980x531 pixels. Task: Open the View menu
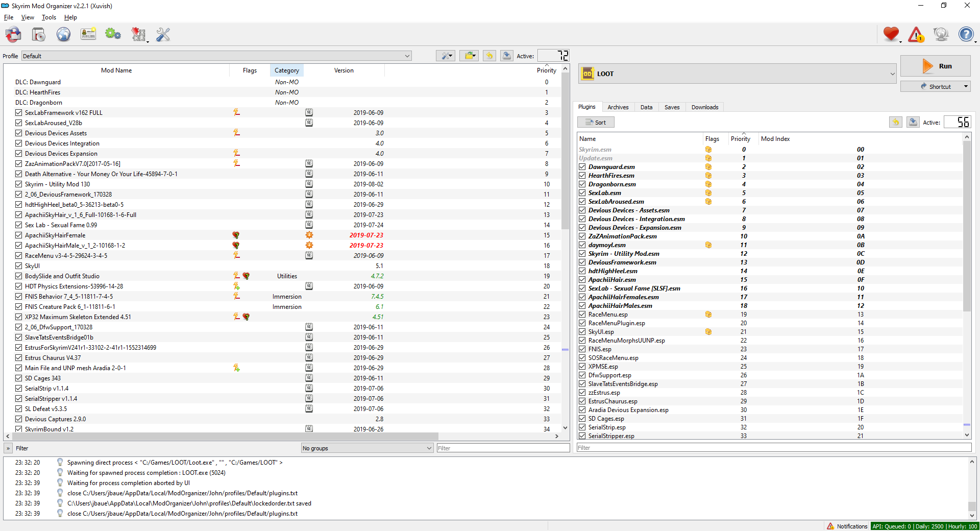[28, 17]
